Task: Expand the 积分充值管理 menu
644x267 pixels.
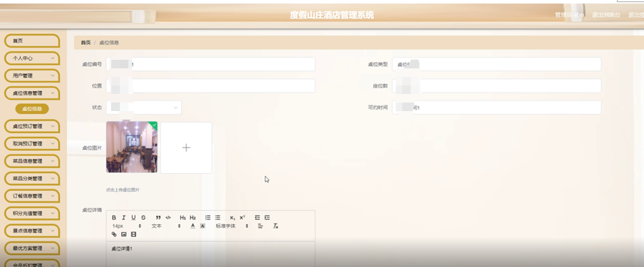Action: pos(32,214)
